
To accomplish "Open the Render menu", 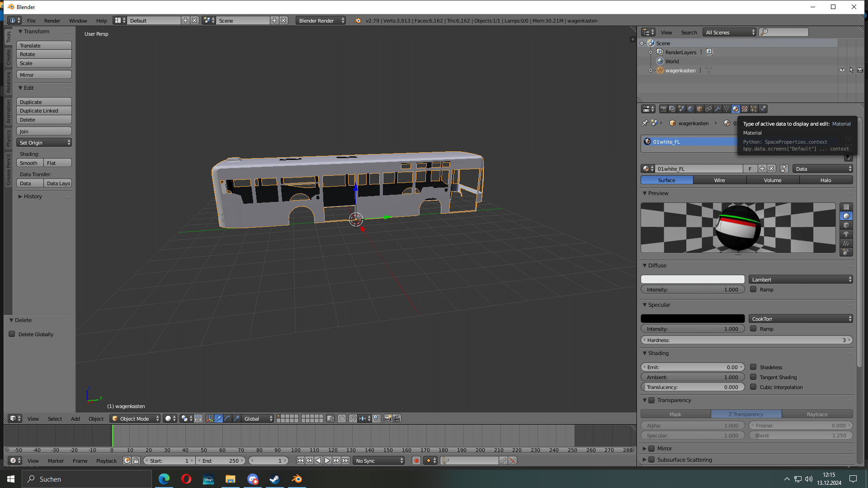I will (52, 20).
